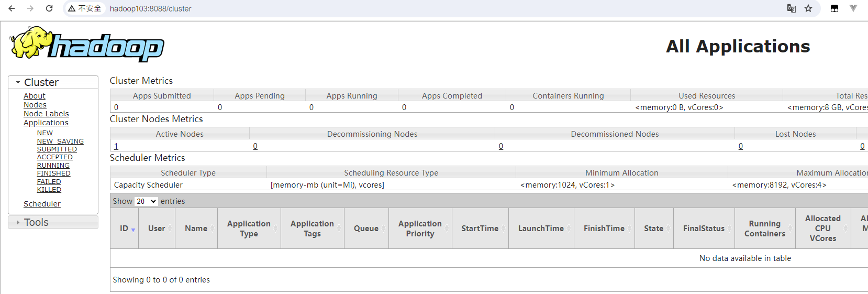This screenshot has height=294, width=868.
Task: Sort table by StartTime column
Action: click(480, 228)
